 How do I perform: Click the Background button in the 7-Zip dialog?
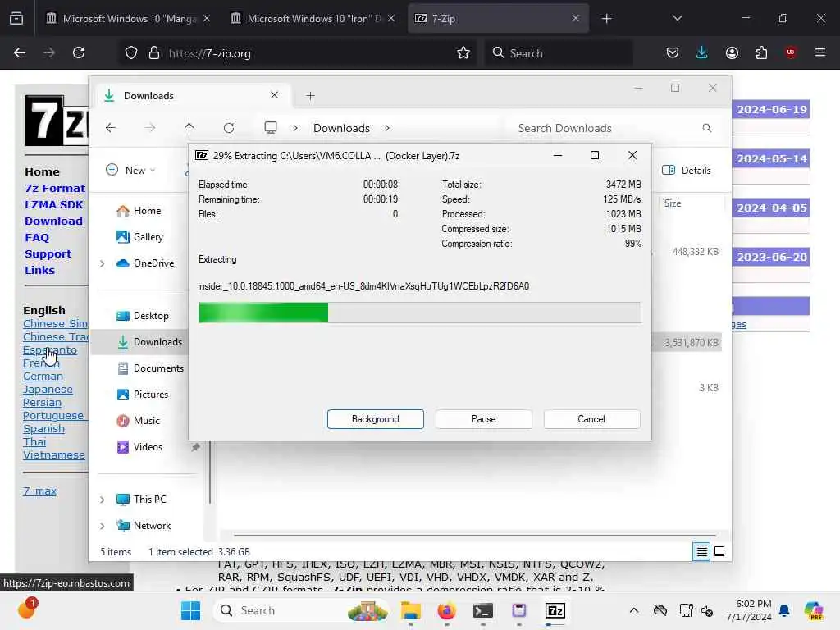coord(375,419)
